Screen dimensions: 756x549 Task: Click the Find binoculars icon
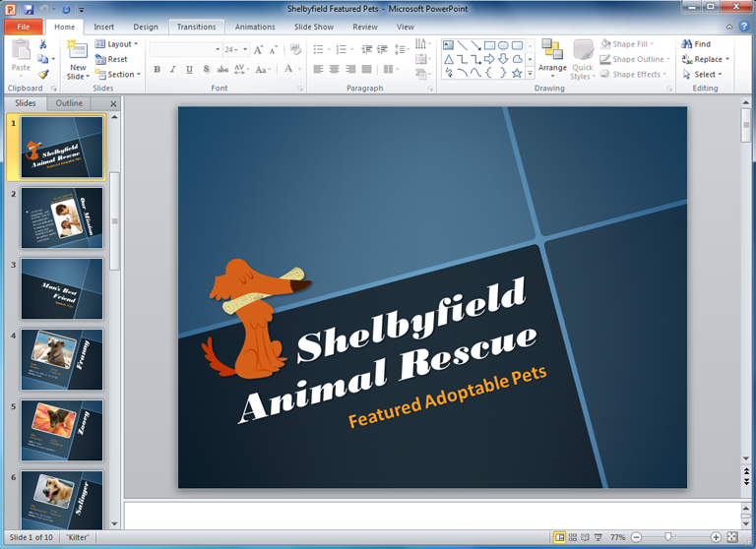(x=687, y=44)
